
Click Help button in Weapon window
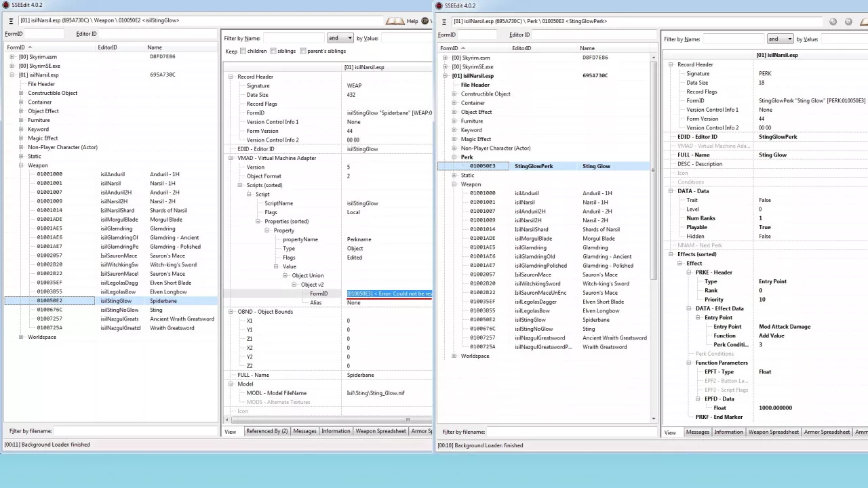point(412,21)
